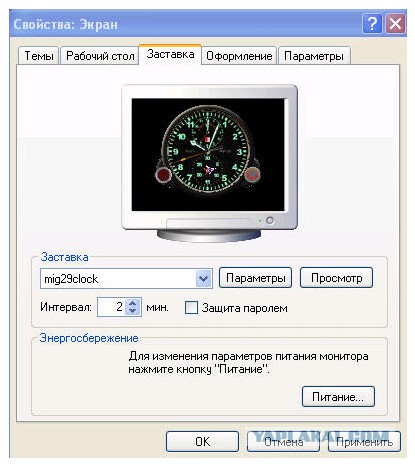The width and height of the screenshot is (415, 466).
Task: Close the Свойства: Экран dialog
Action: (395, 24)
